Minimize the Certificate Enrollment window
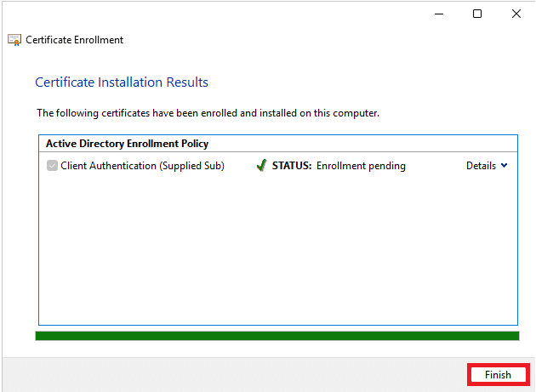Image resolution: width=536 pixels, height=392 pixels. pos(438,14)
